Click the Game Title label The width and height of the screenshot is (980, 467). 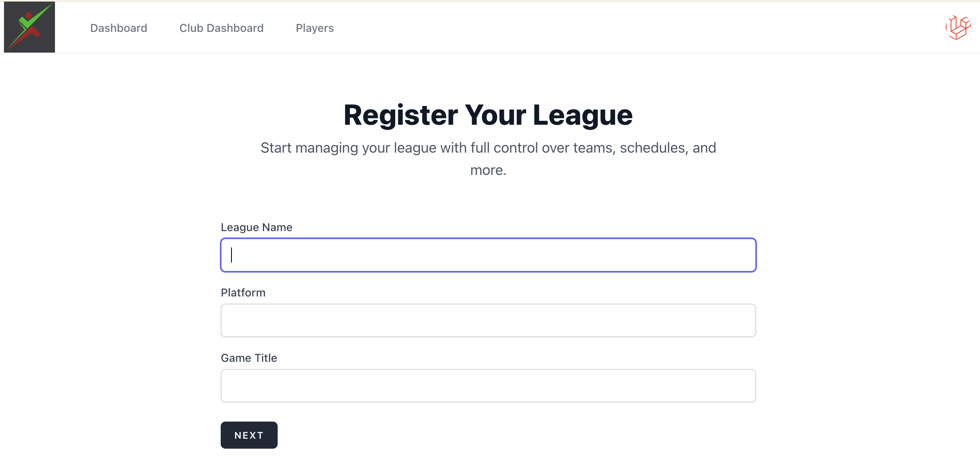click(x=249, y=358)
